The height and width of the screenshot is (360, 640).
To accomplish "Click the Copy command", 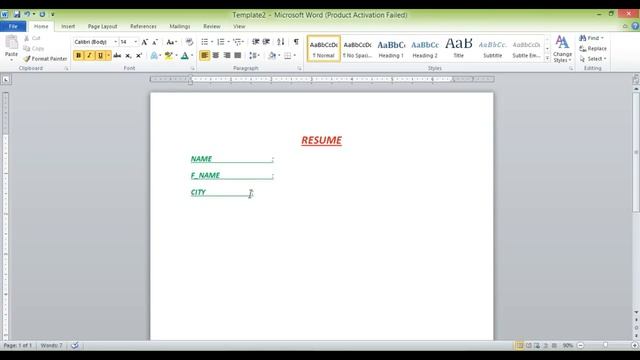I will pyautogui.click(x=33, y=48).
